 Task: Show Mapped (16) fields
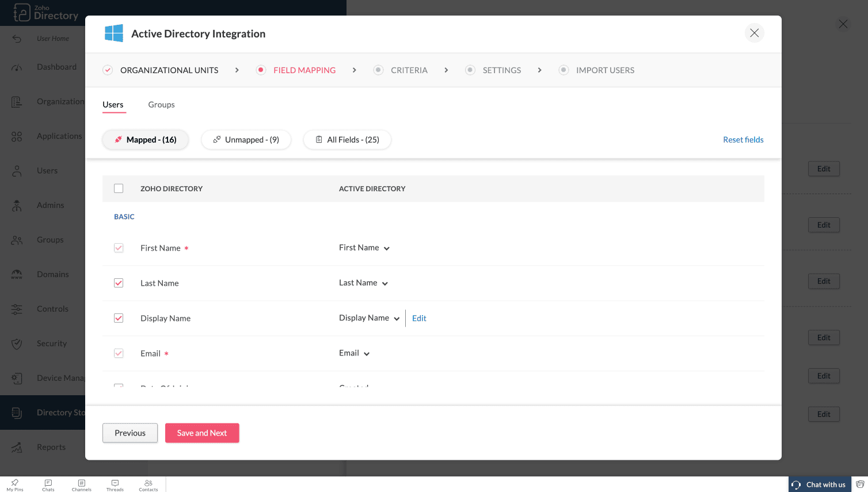pyautogui.click(x=146, y=140)
